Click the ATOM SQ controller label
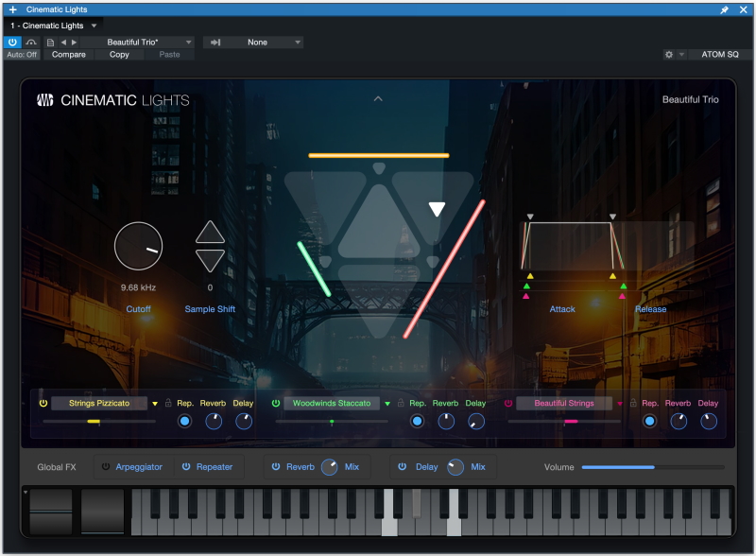 click(x=720, y=55)
